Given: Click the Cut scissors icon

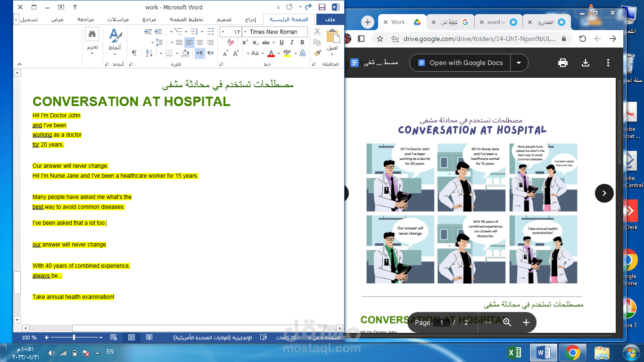Looking at the screenshot, I should click(x=317, y=32).
